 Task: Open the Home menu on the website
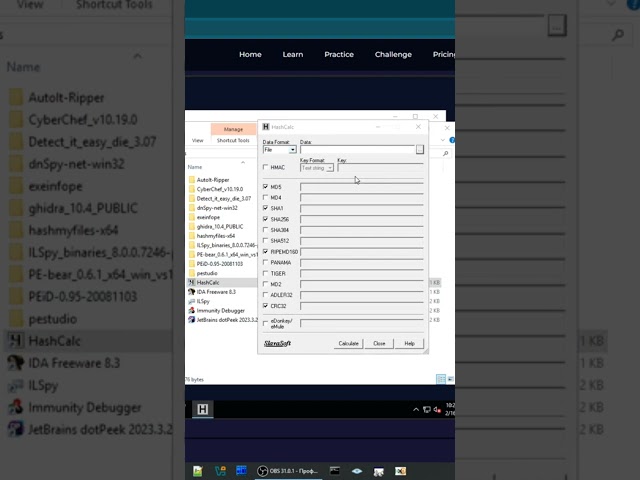coord(250,54)
